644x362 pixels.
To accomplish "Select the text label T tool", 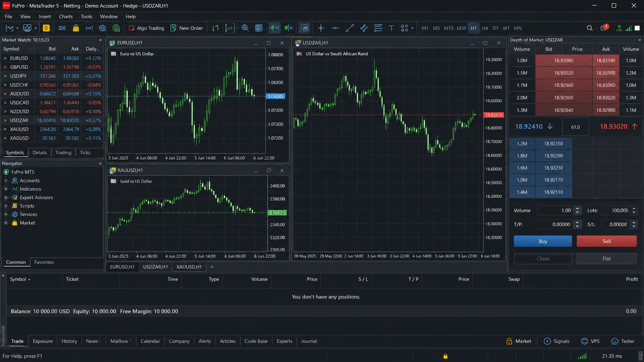I will (391, 28).
